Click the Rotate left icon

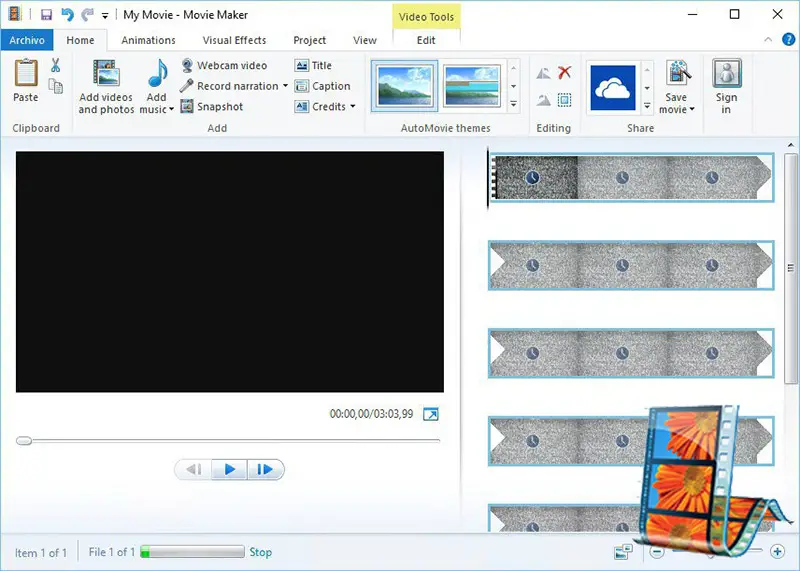[543, 73]
